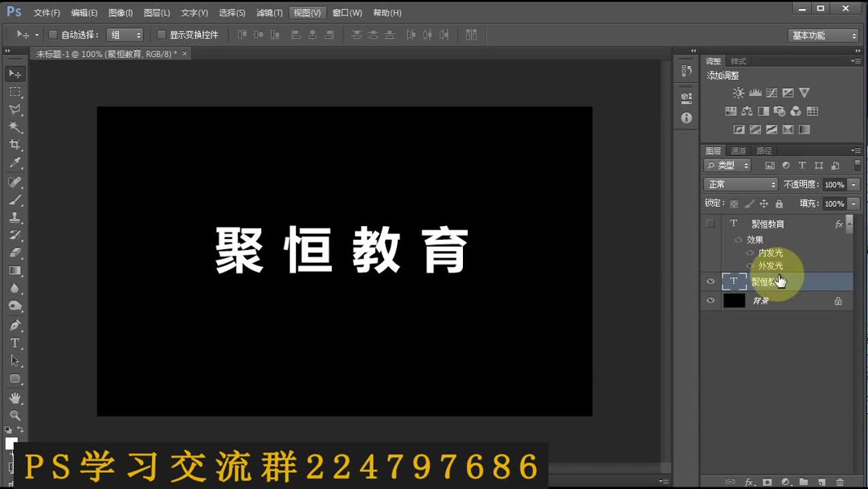Select the Gradient tool
This screenshot has height=489, width=868.
coord(14,268)
